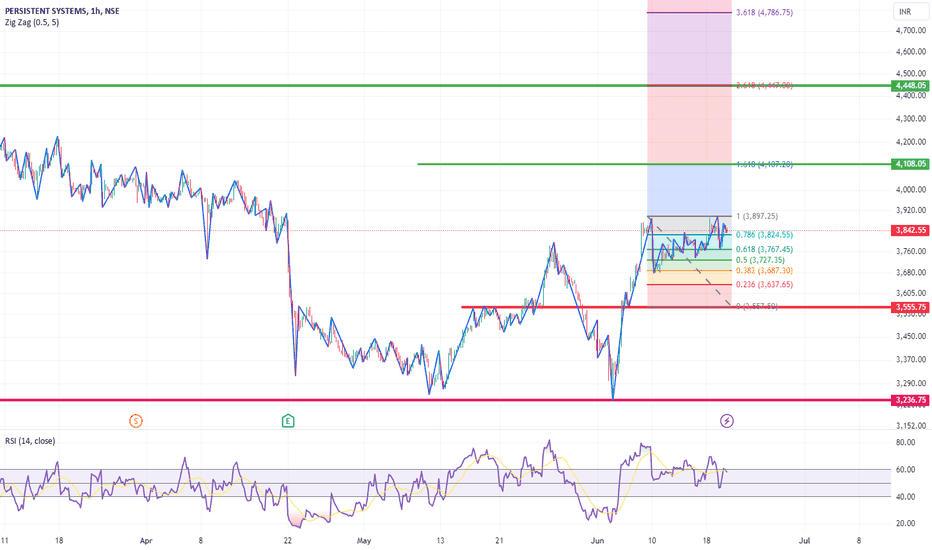932x550 pixels.
Task: Click 3,370.00 on the price scale
Action: [911, 359]
